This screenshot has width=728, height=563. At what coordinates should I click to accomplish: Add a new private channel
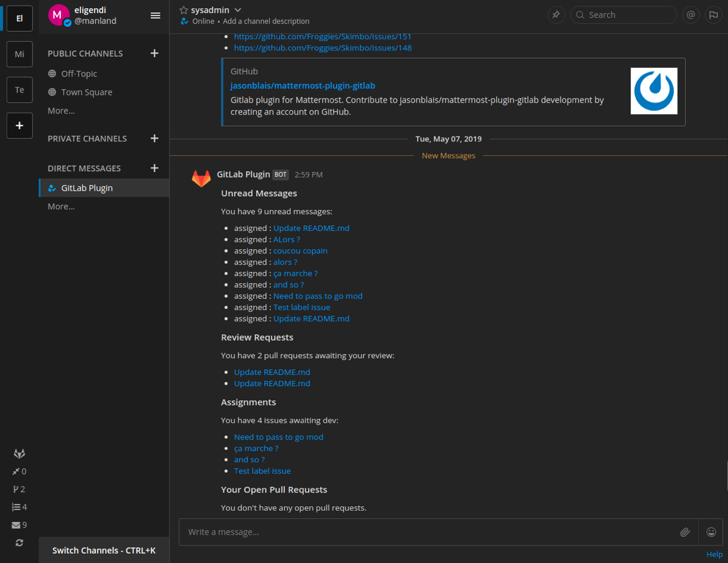click(155, 138)
